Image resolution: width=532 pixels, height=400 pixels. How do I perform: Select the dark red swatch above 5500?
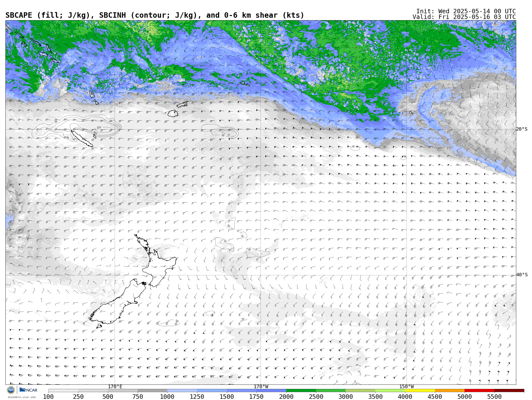[x=509, y=390]
